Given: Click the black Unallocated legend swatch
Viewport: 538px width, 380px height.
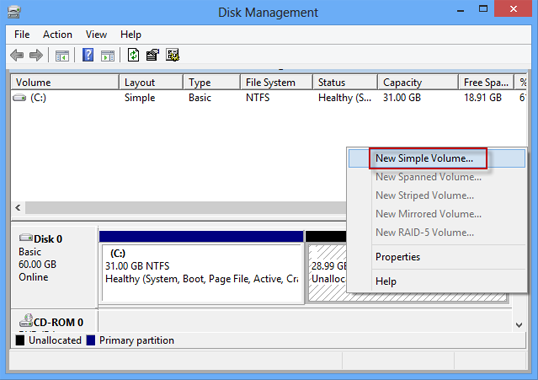Looking at the screenshot, I should tap(20, 340).
